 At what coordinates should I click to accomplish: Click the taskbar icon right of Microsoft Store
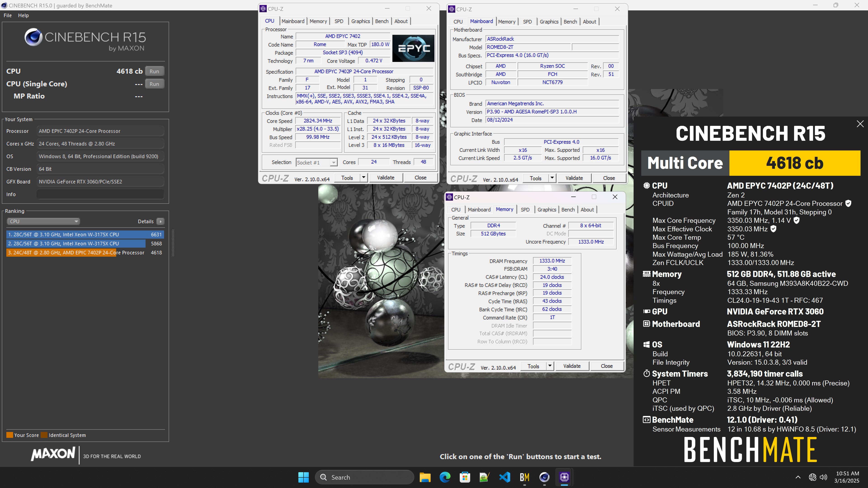pyautogui.click(x=485, y=477)
